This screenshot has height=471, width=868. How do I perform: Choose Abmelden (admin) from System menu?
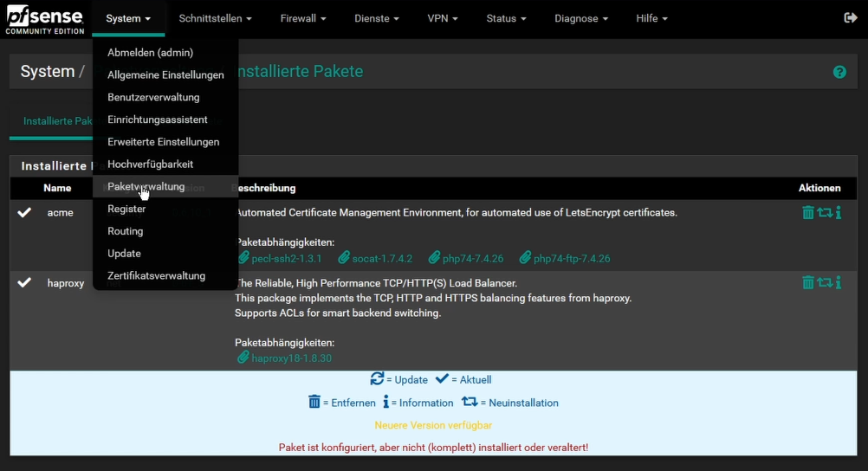click(x=165, y=53)
